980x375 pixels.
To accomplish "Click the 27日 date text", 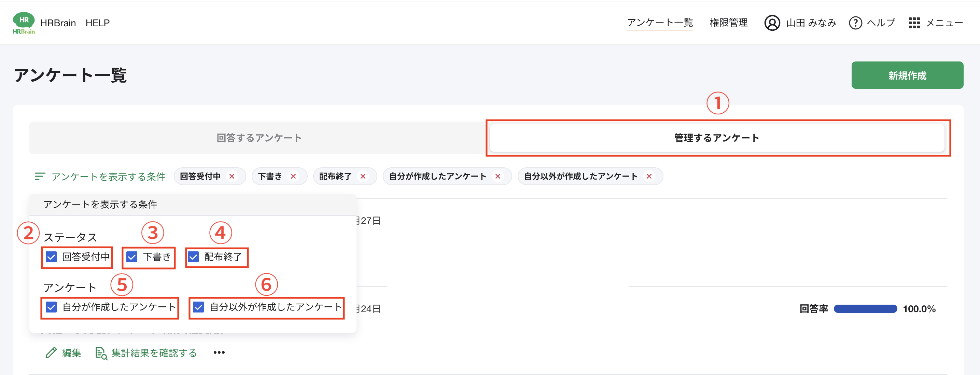I will click(x=370, y=221).
